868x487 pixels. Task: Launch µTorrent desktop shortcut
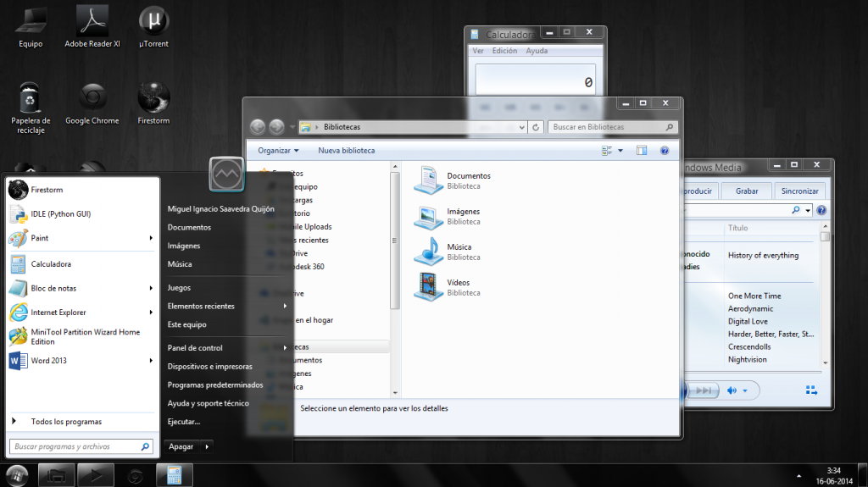pos(153,26)
